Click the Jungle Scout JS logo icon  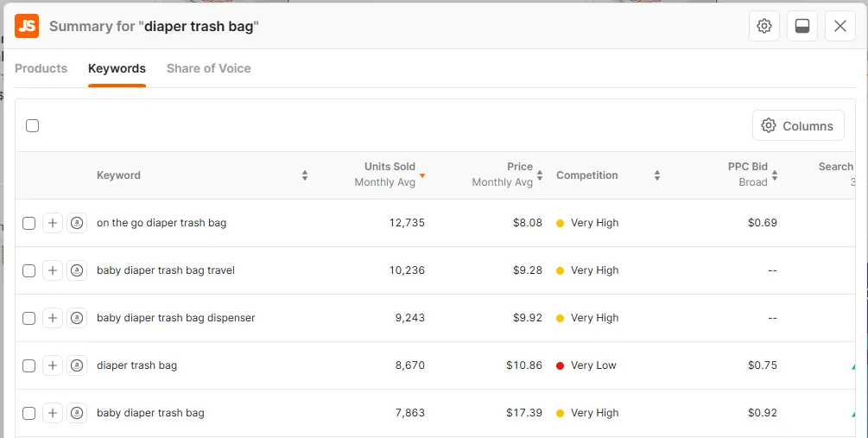(x=27, y=26)
